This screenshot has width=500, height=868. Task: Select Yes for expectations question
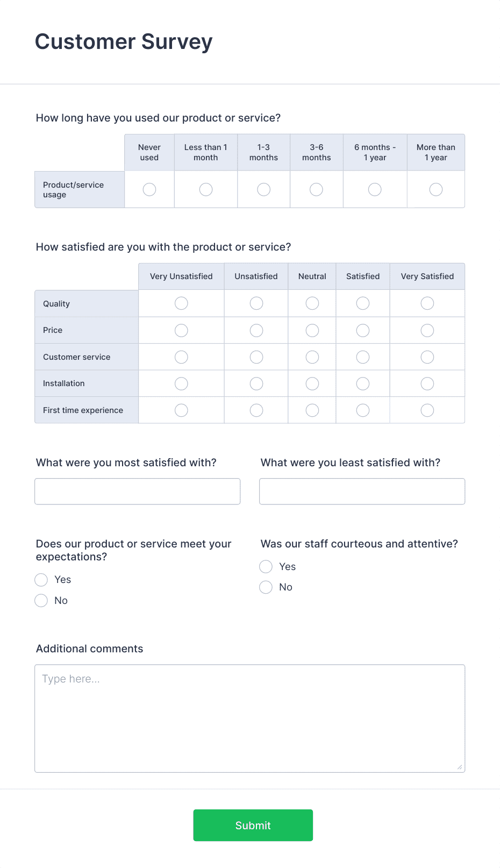[x=41, y=580]
